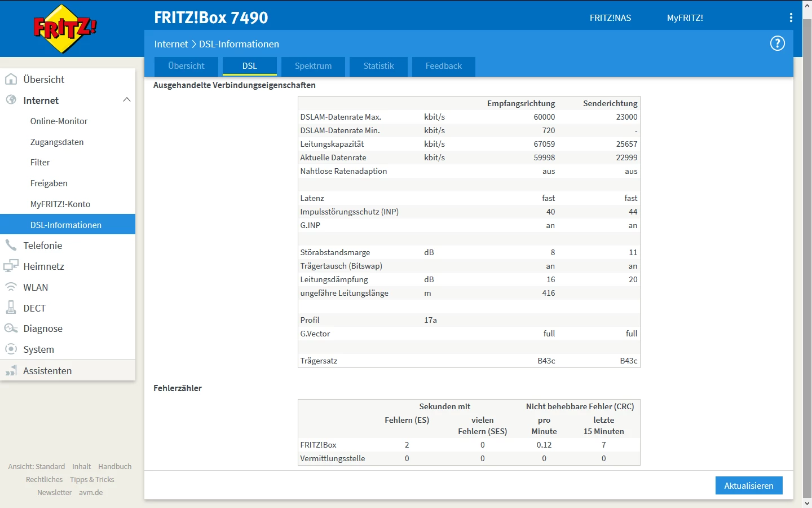
Task: Open the Inhalt footer link
Action: 82,467
